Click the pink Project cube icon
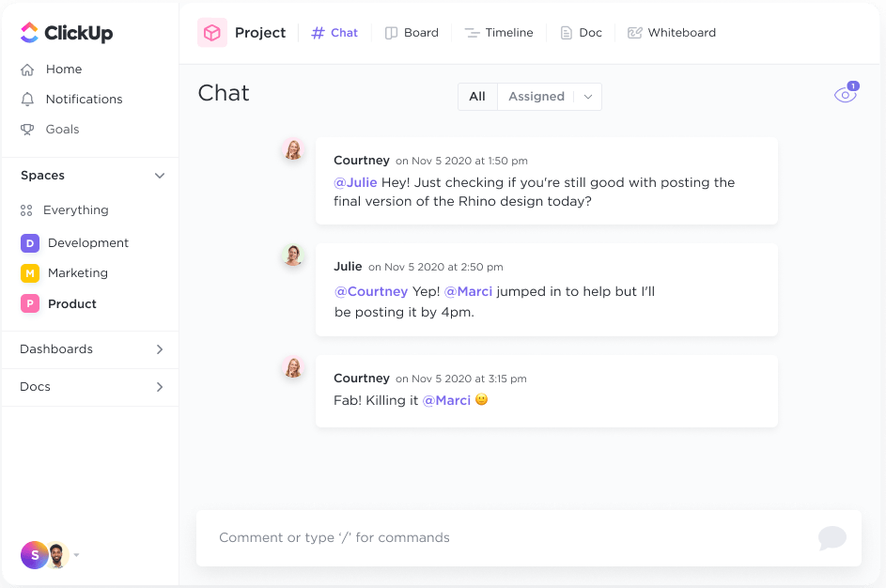886x588 pixels. (x=212, y=33)
